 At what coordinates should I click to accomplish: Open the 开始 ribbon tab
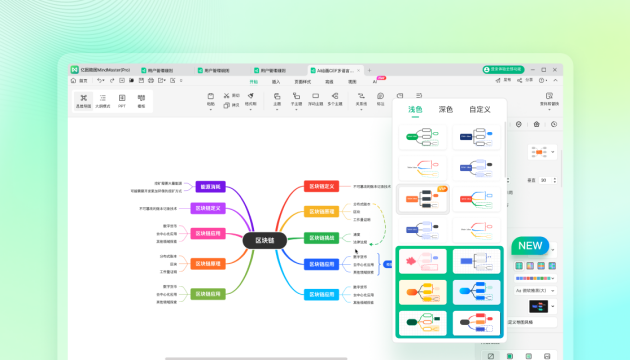pos(254,82)
